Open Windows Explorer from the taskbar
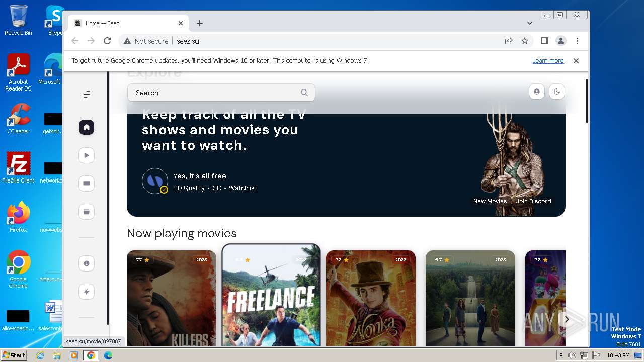644x362 pixels. click(57, 355)
